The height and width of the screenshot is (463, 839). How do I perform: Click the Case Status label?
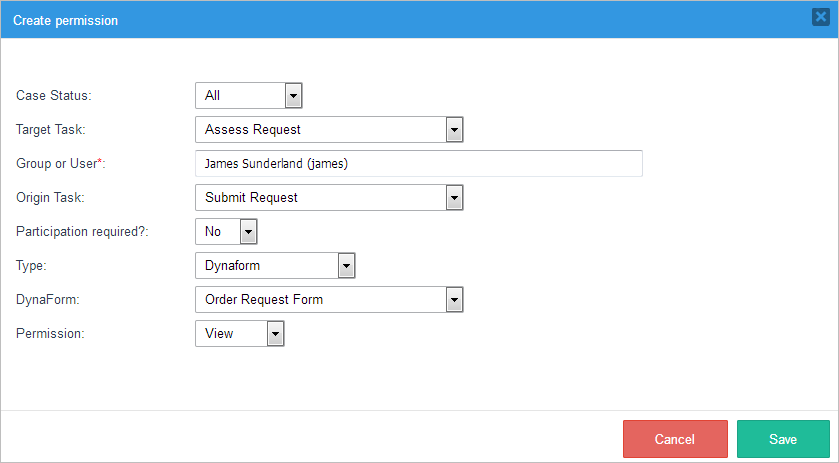pos(54,96)
